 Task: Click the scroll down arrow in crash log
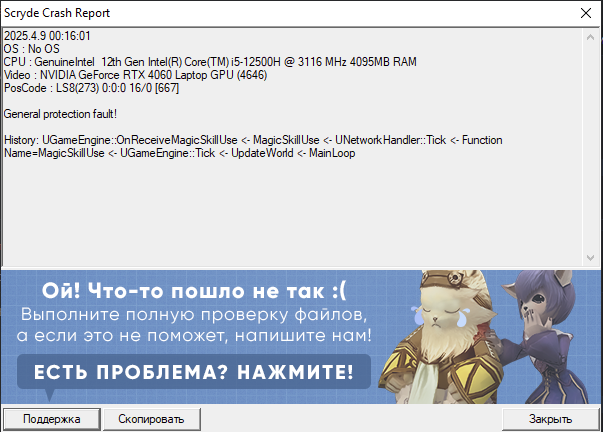(590, 258)
